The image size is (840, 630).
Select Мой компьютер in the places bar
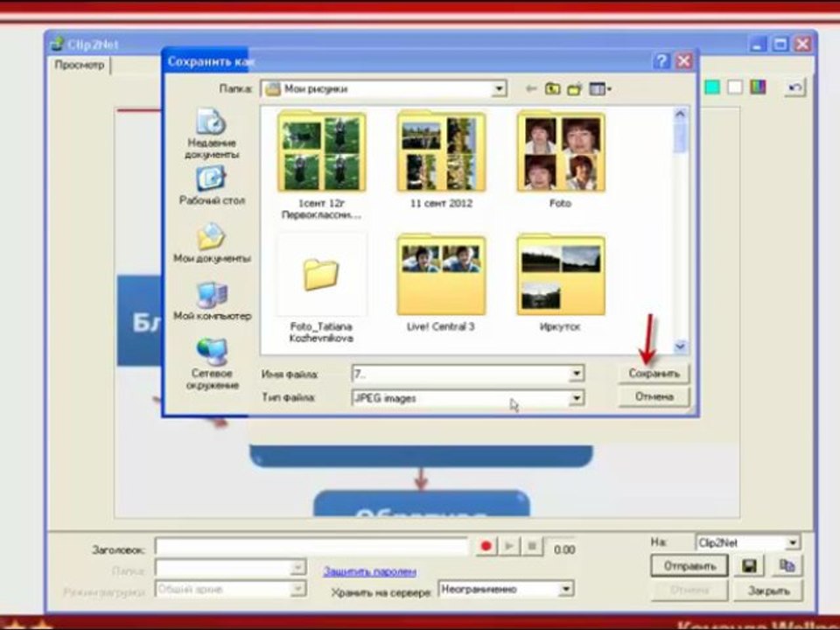(212, 301)
